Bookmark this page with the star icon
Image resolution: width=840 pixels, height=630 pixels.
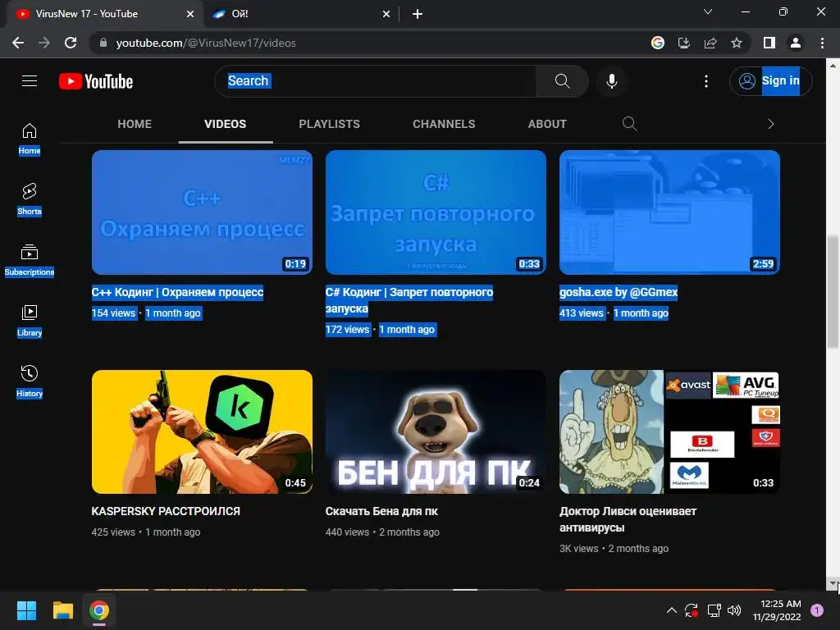[x=737, y=43]
